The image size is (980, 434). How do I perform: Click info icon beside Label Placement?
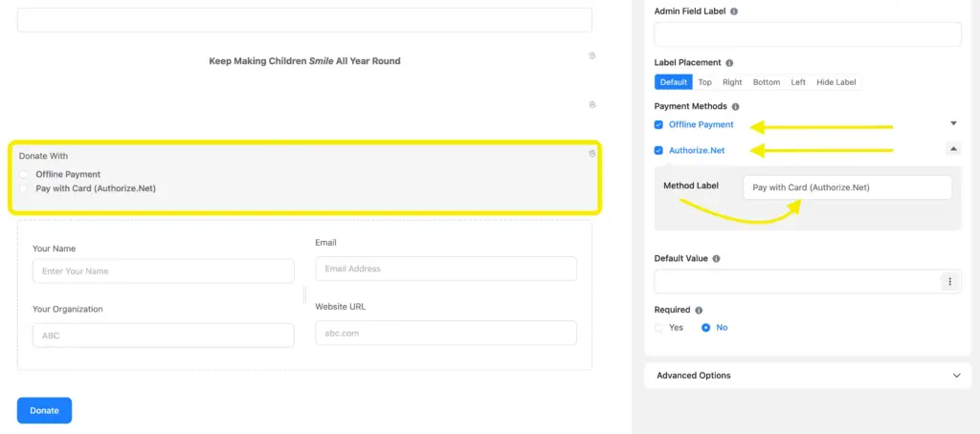(x=729, y=63)
